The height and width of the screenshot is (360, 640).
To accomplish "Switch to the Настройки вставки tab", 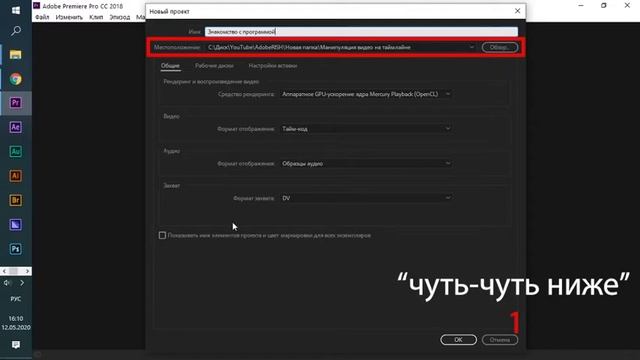I will click(273, 66).
